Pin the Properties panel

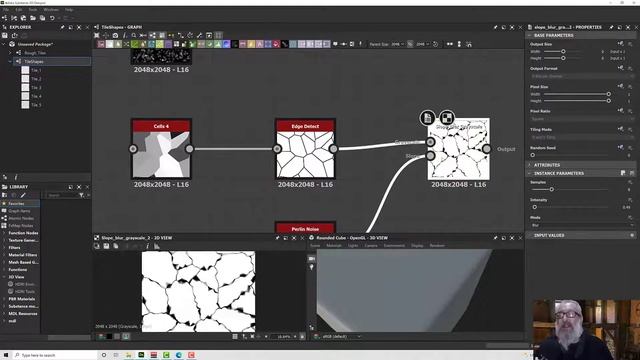(611, 27)
